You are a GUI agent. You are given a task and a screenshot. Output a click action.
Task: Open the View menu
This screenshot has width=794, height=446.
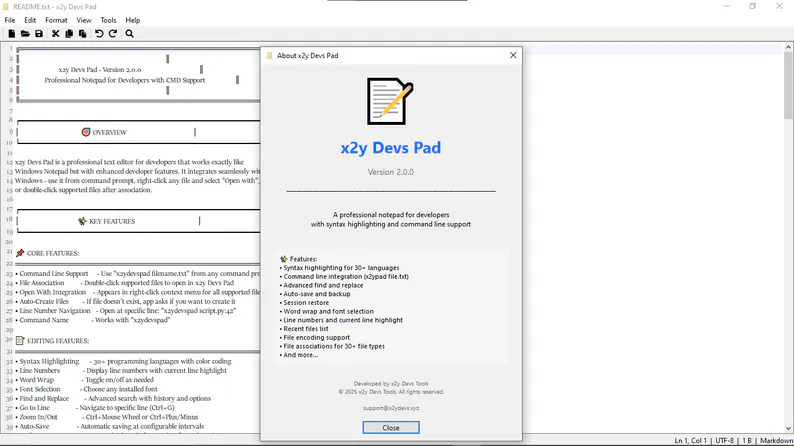(84, 20)
